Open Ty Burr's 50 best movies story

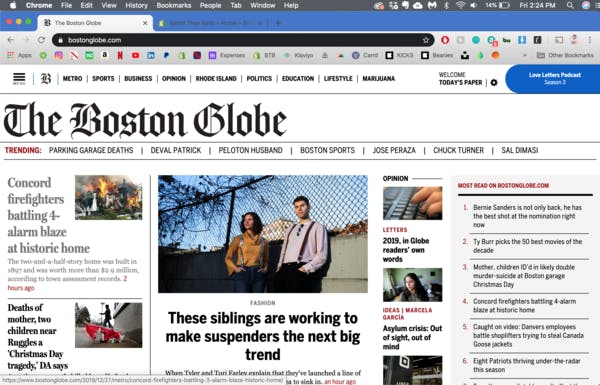pos(527,246)
